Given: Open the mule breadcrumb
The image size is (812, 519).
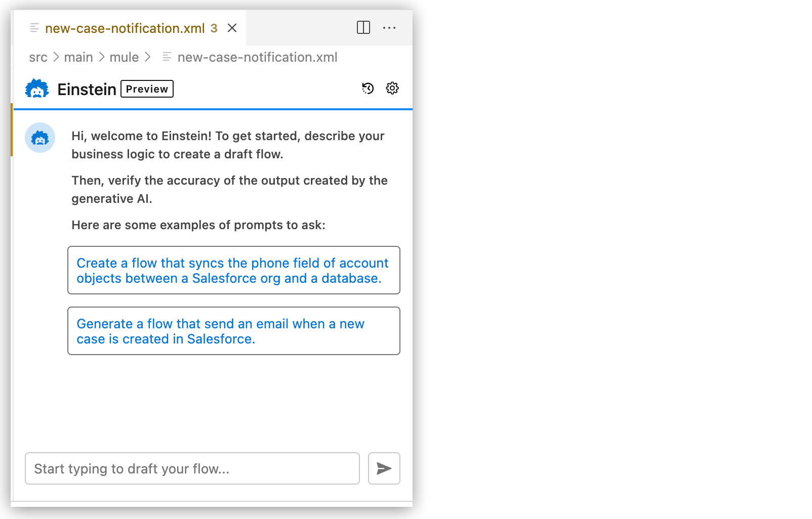Looking at the screenshot, I should pos(124,57).
